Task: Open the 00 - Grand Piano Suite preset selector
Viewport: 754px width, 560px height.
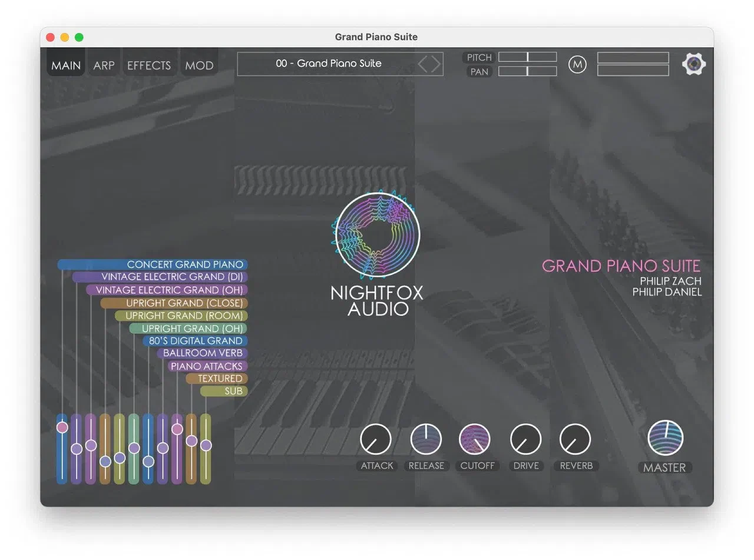Action: (329, 64)
